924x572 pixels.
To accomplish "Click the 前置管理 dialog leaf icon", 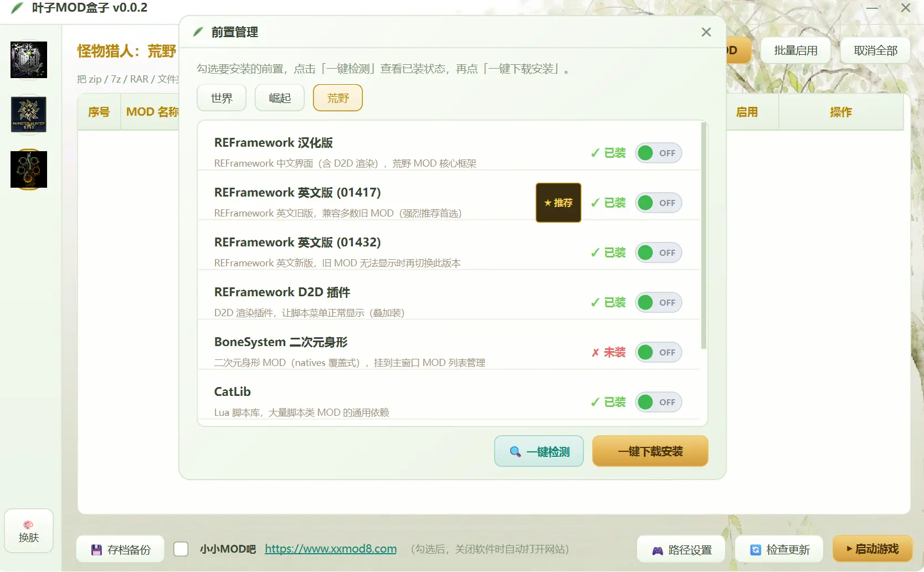I will pos(198,32).
